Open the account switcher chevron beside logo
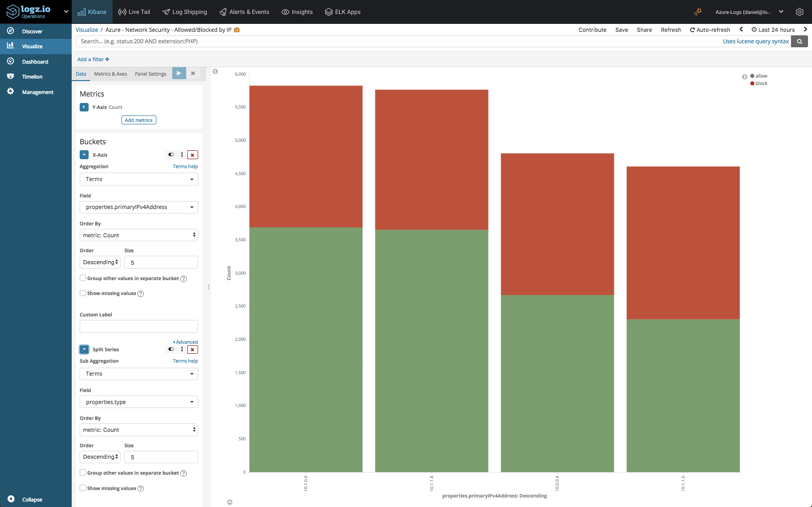The width and height of the screenshot is (812, 507). point(66,11)
